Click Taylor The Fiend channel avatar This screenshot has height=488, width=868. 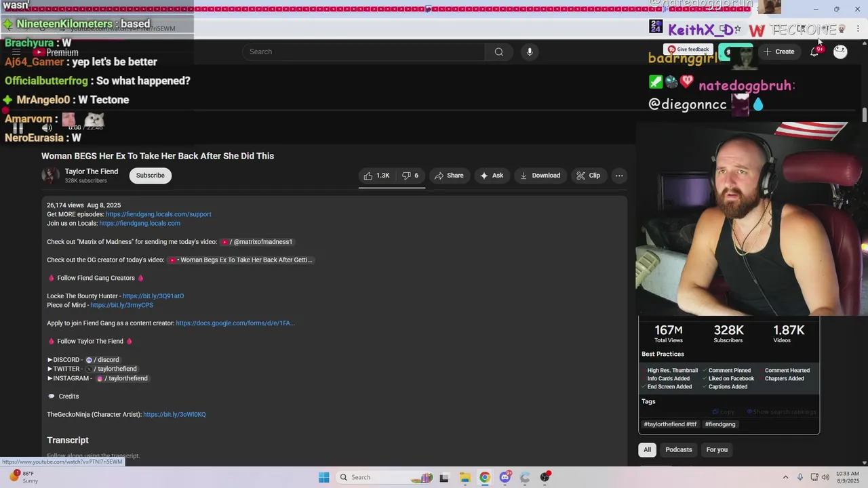(50, 176)
